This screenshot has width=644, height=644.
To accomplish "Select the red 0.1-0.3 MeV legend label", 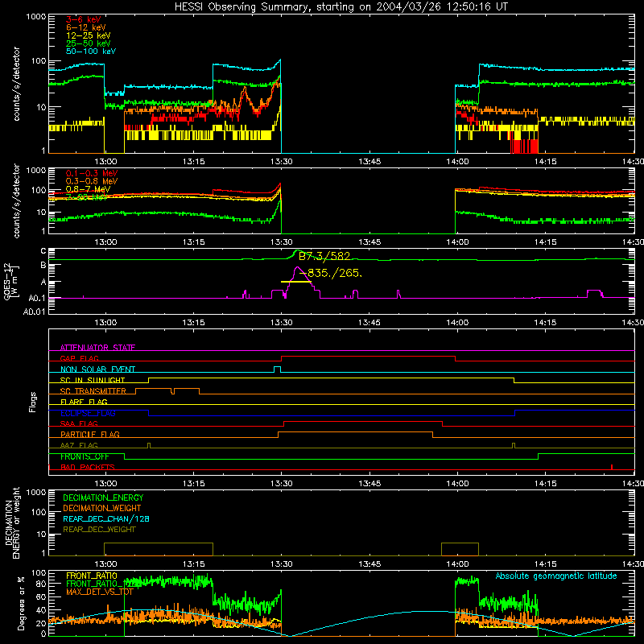I will click(x=92, y=173).
